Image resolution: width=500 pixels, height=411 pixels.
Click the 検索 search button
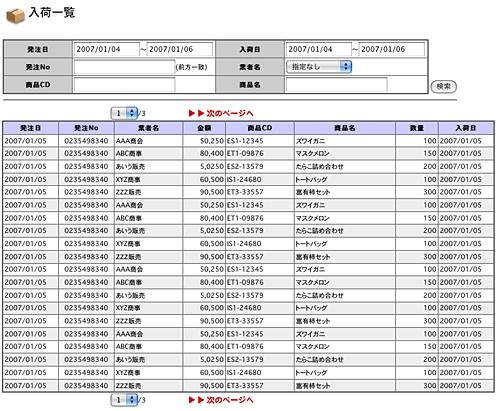[x=444, y=87]
